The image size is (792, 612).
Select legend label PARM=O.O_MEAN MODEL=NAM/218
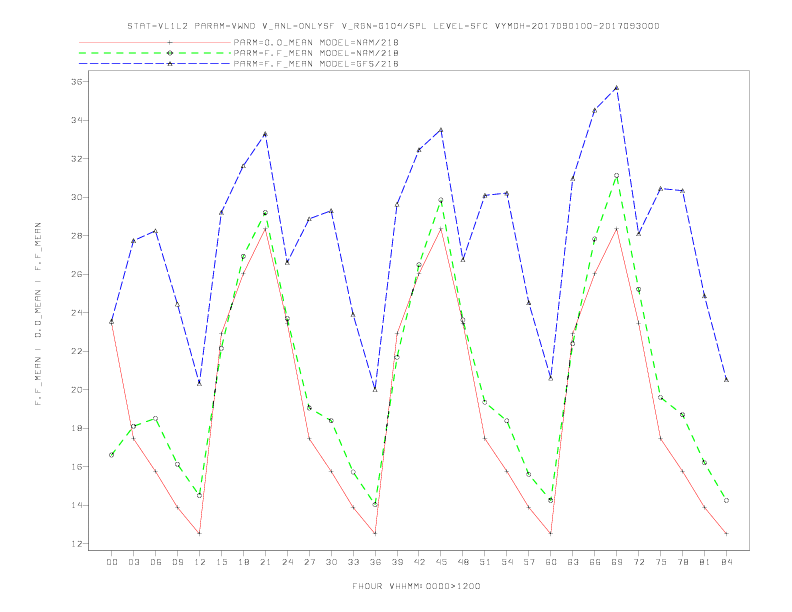point(316,42)
